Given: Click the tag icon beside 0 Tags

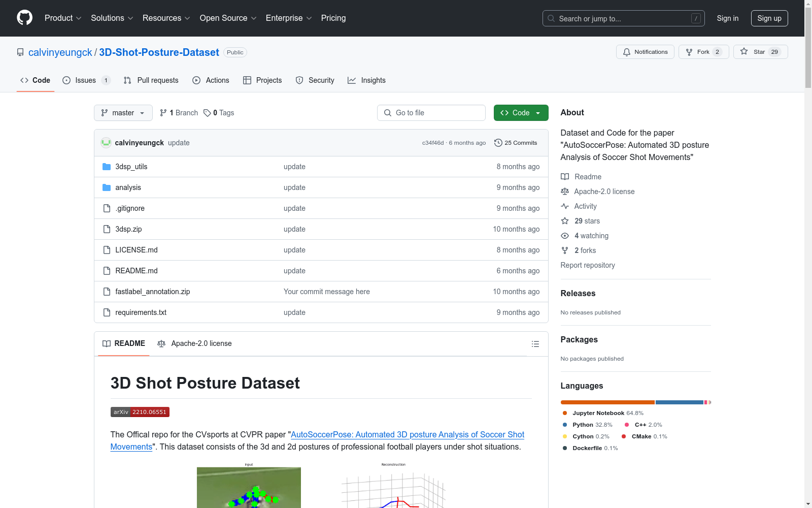Looking at the screenshot, I should pos(207,113).
